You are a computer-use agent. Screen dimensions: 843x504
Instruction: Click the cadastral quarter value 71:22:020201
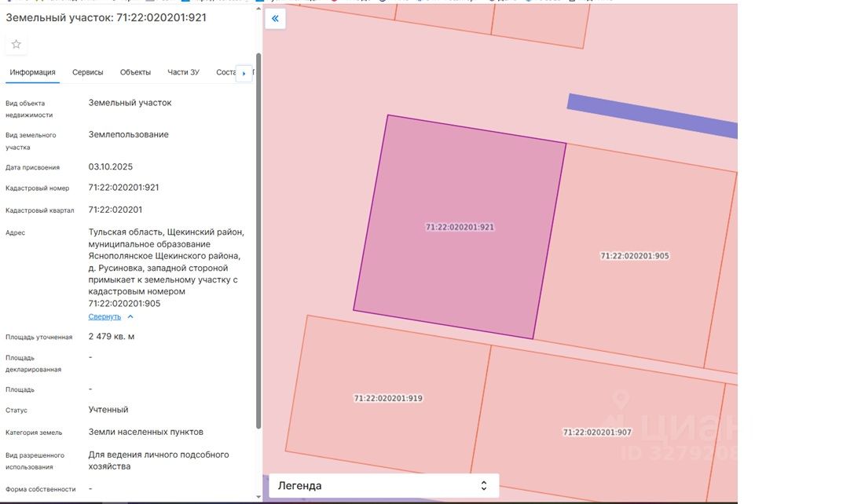coord(115,210)
